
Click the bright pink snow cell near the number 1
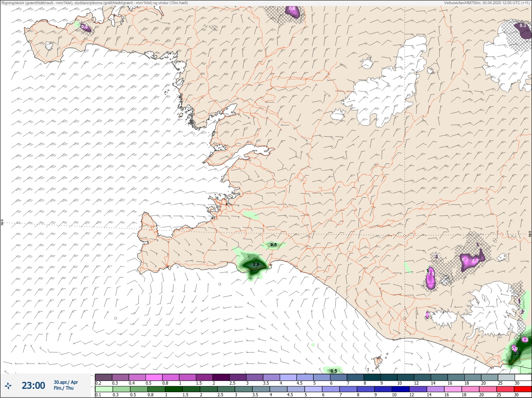(x=431, y=279)
